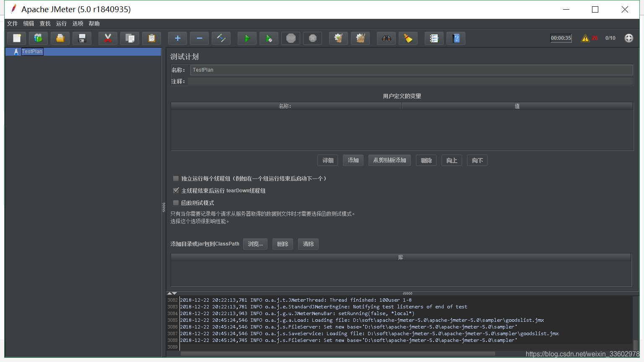644x362 pixels.
Task: Click the Open file folder icon
Action: [60, 38]
